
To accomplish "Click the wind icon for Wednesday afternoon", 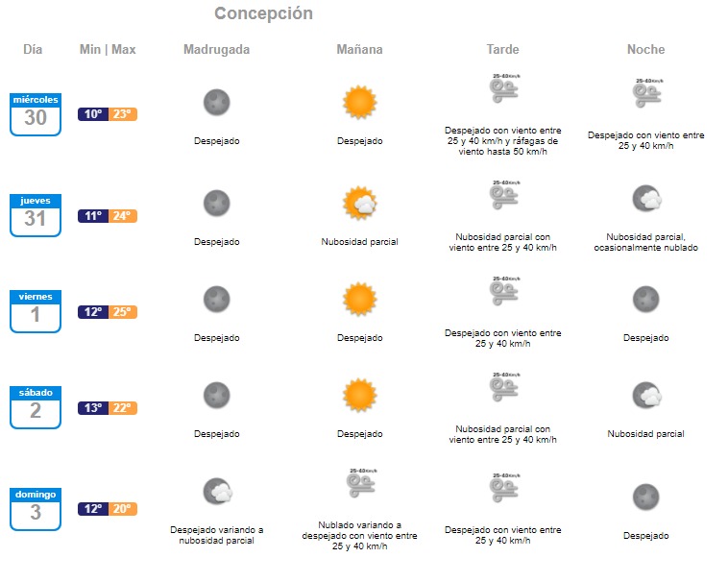I will (502, 89).
